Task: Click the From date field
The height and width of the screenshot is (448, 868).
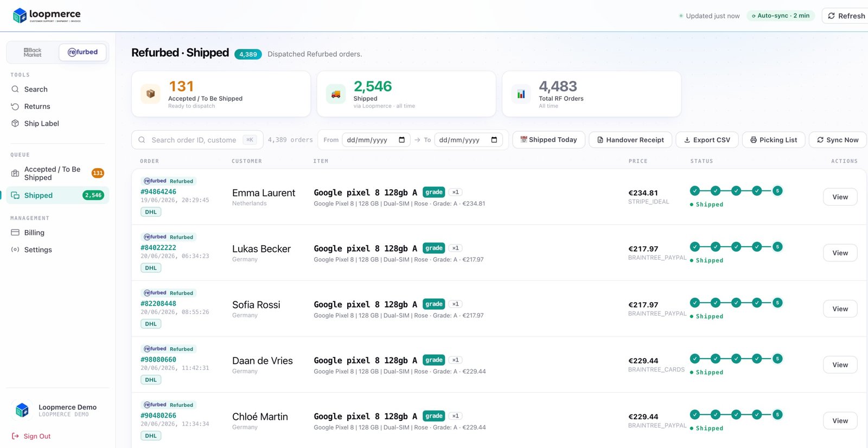Action: [375, 139]
